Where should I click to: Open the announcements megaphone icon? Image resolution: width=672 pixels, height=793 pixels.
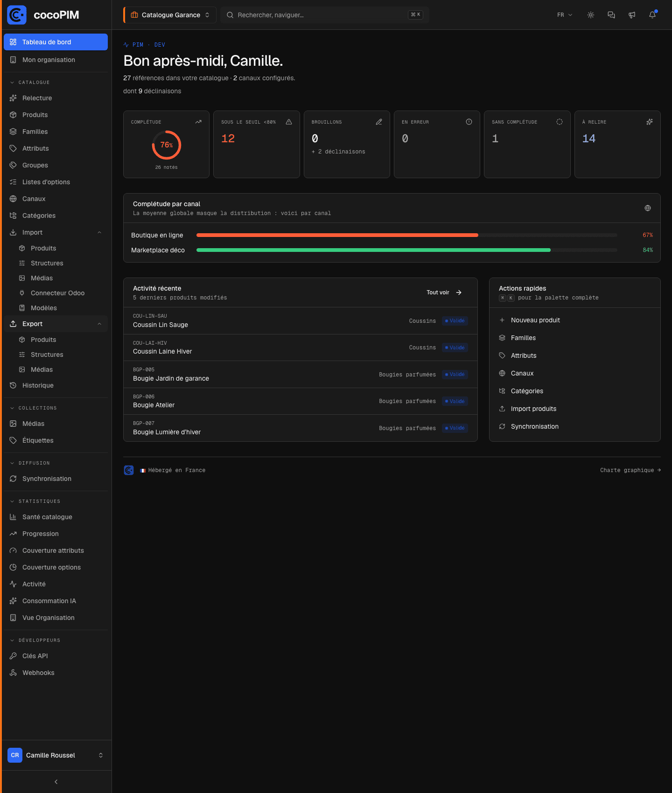[632, 15]
